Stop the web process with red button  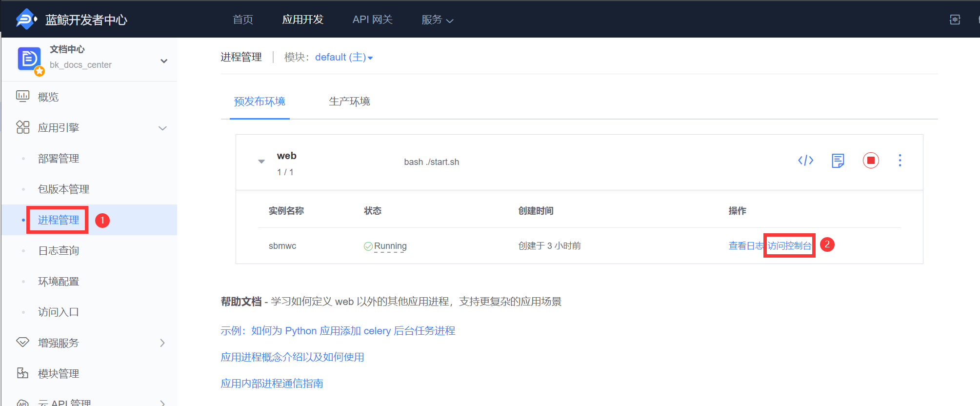coord(871,160)
